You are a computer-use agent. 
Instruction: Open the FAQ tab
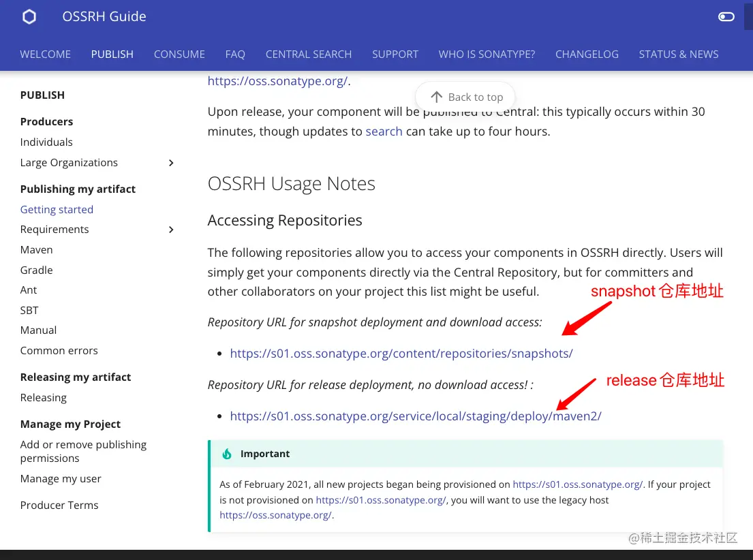point(235,55)
